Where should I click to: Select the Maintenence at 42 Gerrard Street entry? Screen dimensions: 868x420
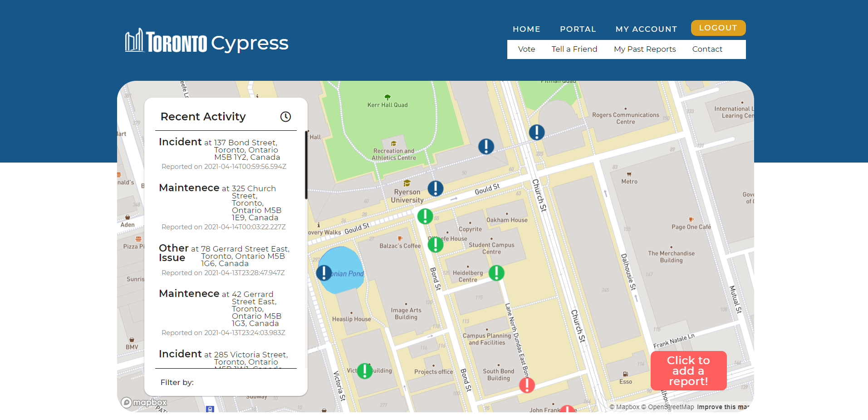pyautogui.click(x=226, y=313)
